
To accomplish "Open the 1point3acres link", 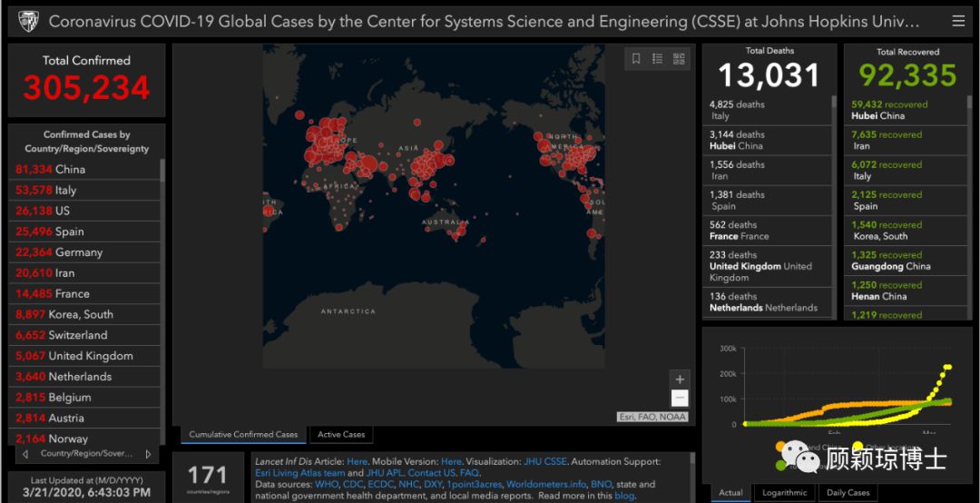I will click(x=474, y=484).
